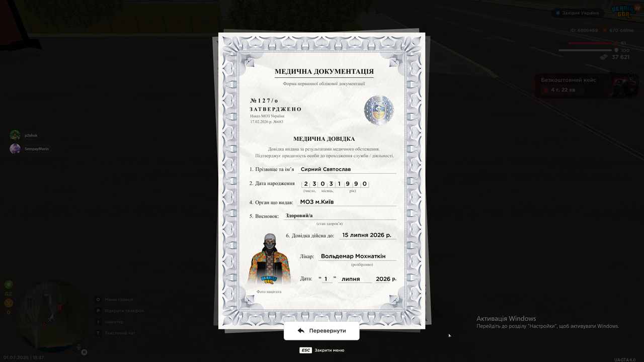644x362 pixels.
Task: Click the P key Відкрити телефон hint
Action: click(x=120, y=311)
